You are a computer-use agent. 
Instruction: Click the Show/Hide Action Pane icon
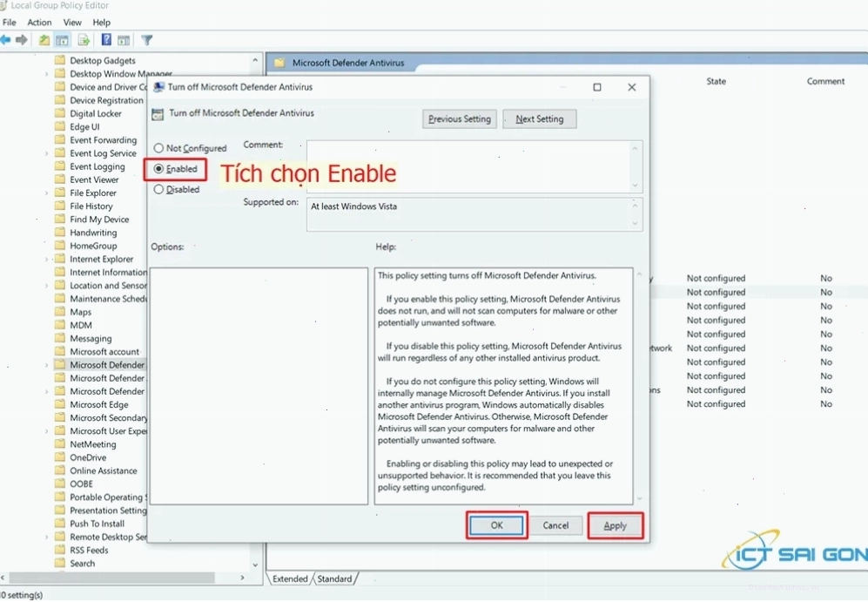pos(124,40)
